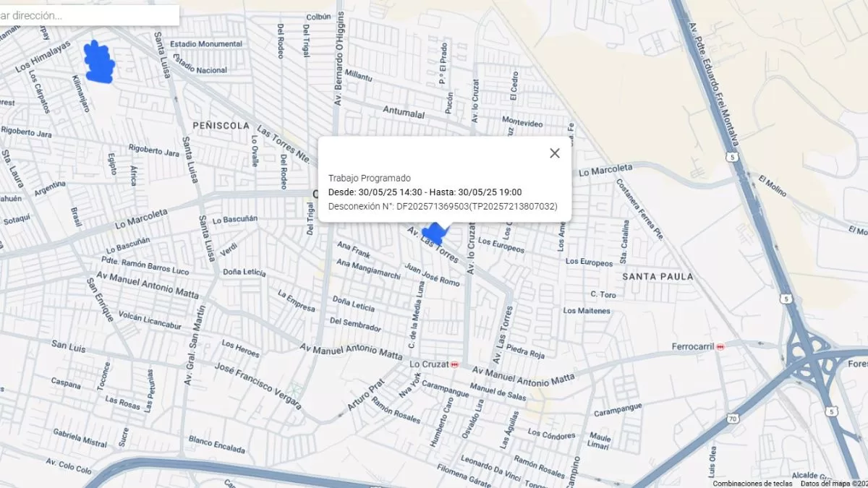The height and width of the screenshot is (488, 868).
Task: Click the Route 5 shield near El Molino
Action: [x=734, y=156]
